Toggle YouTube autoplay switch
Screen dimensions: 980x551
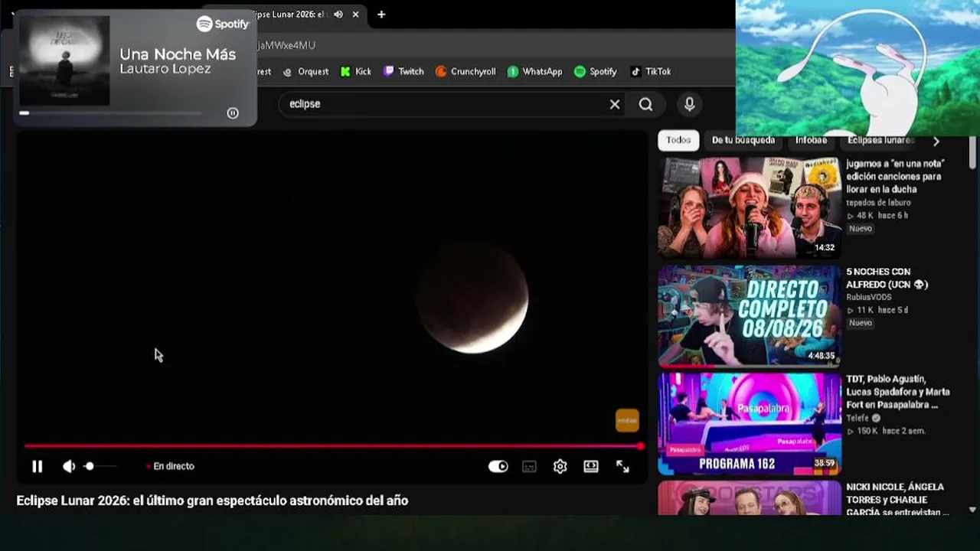[498, 466]
